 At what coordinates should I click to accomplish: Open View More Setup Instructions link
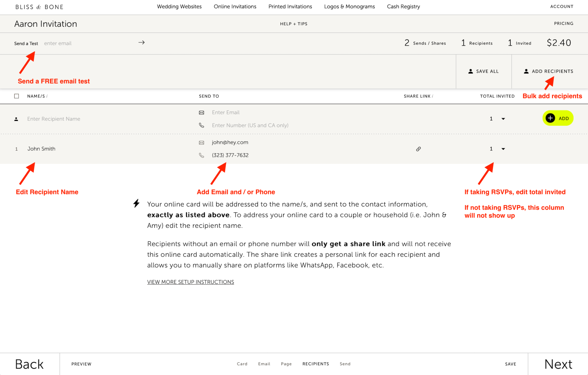[x=190, y=282]
